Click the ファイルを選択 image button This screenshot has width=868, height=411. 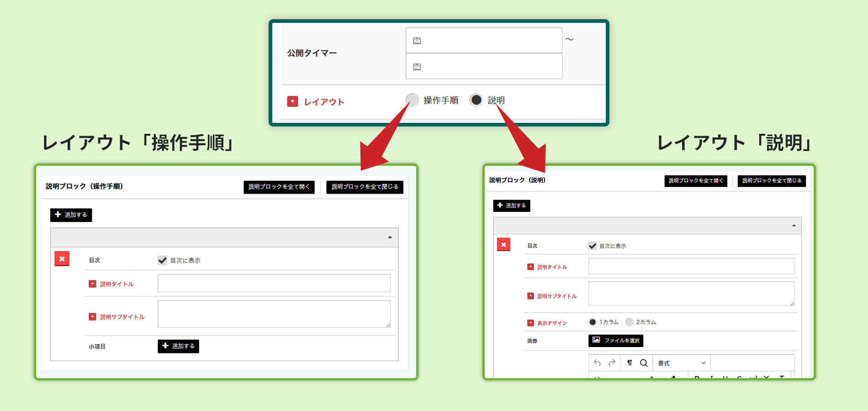(x=615, y=341)
